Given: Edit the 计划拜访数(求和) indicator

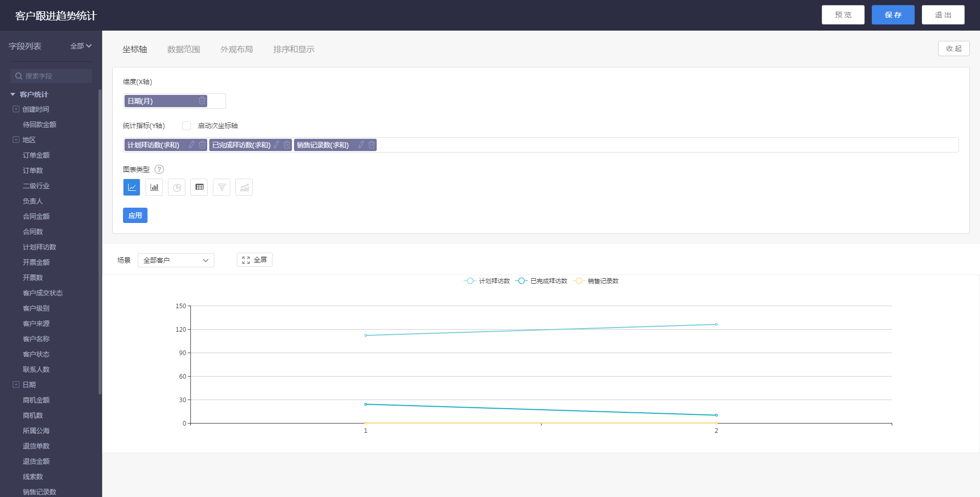Looking at the screenshot, I should point(192,145).
